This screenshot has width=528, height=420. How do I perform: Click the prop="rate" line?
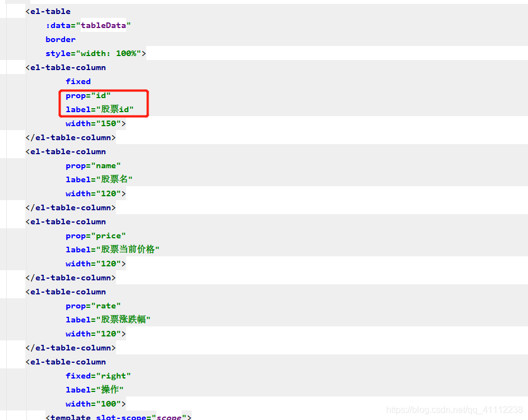[x=93, y=306]
